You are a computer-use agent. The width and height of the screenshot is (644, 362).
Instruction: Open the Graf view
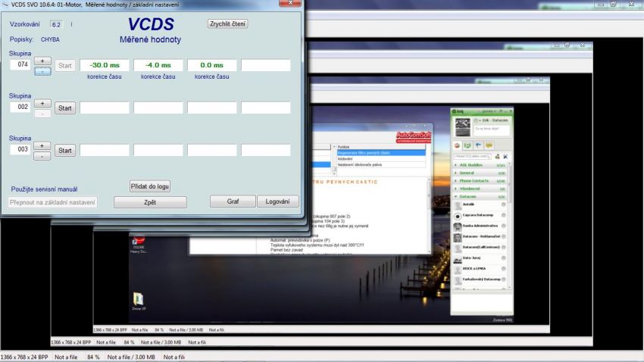(231, 201)
